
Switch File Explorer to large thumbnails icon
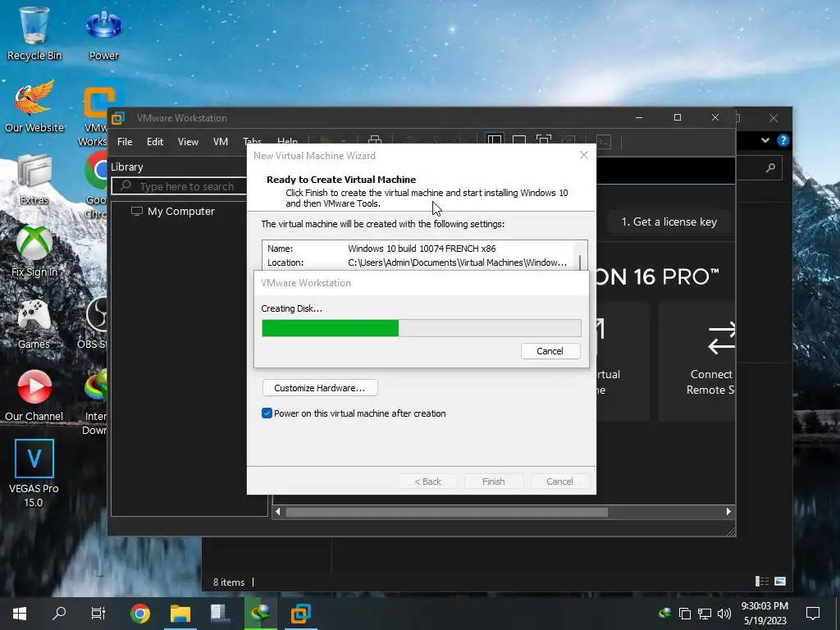point(780,582)
